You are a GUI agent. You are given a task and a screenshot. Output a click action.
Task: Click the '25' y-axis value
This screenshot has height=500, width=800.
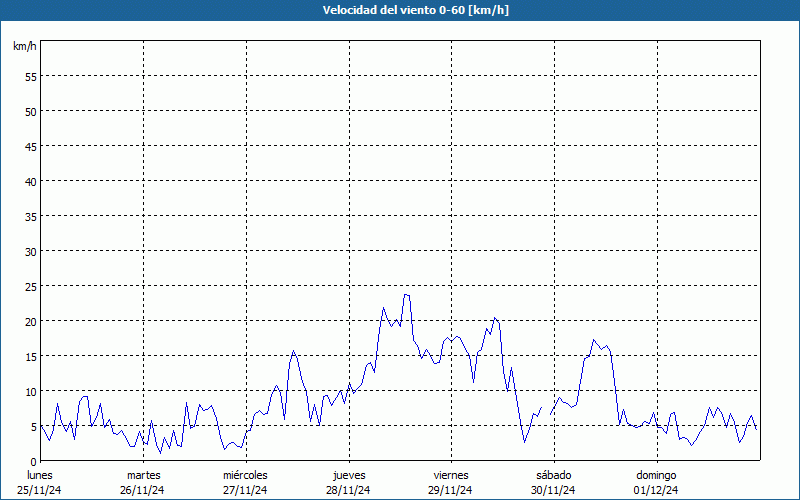(x=31, y=286)
